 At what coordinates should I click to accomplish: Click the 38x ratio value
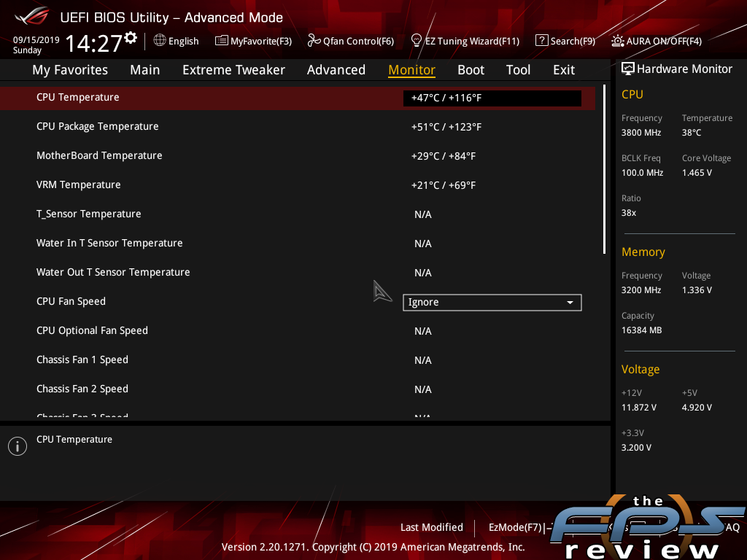point(629,213)
